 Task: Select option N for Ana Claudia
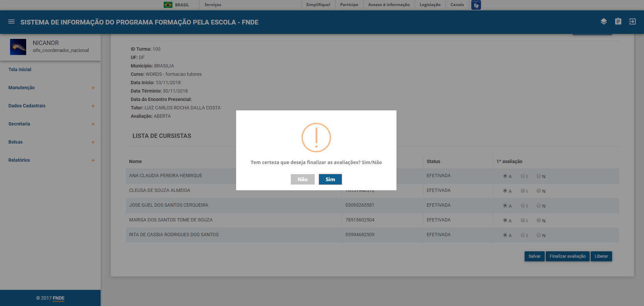[x=539, y=176]
